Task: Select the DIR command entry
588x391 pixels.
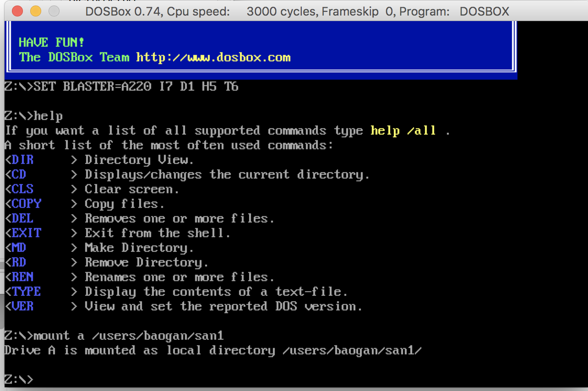Action: tap(22, 160)
